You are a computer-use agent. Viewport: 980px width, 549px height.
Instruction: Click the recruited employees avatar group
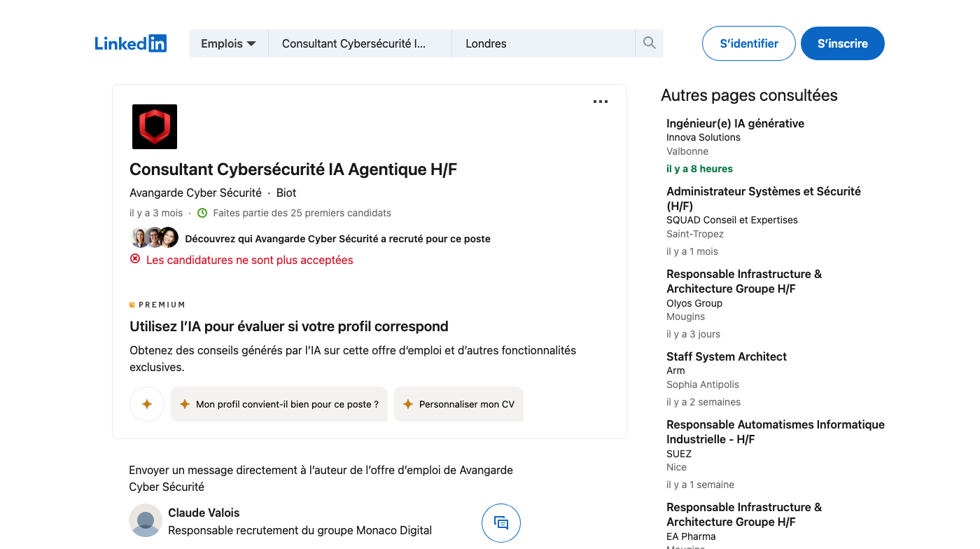click(x=155, y=238)
